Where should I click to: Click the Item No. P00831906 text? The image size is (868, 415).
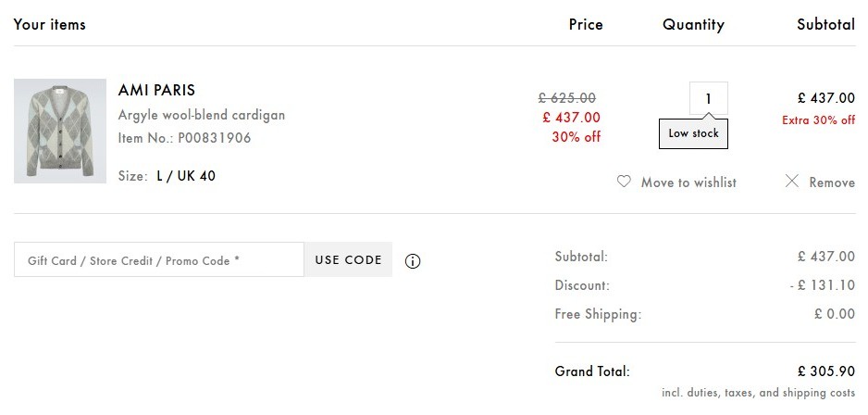[x=184, y=138]
